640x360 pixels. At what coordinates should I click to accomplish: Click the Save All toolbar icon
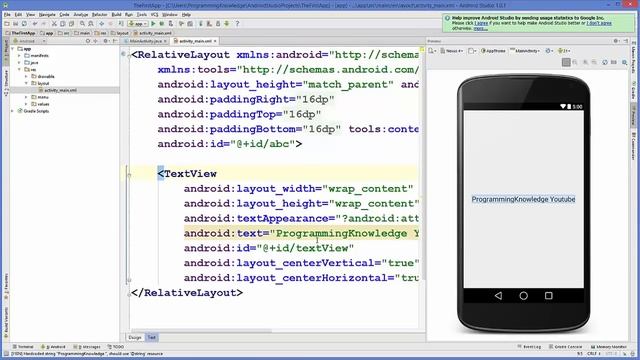pyautogui.click(x=16, y=24)
